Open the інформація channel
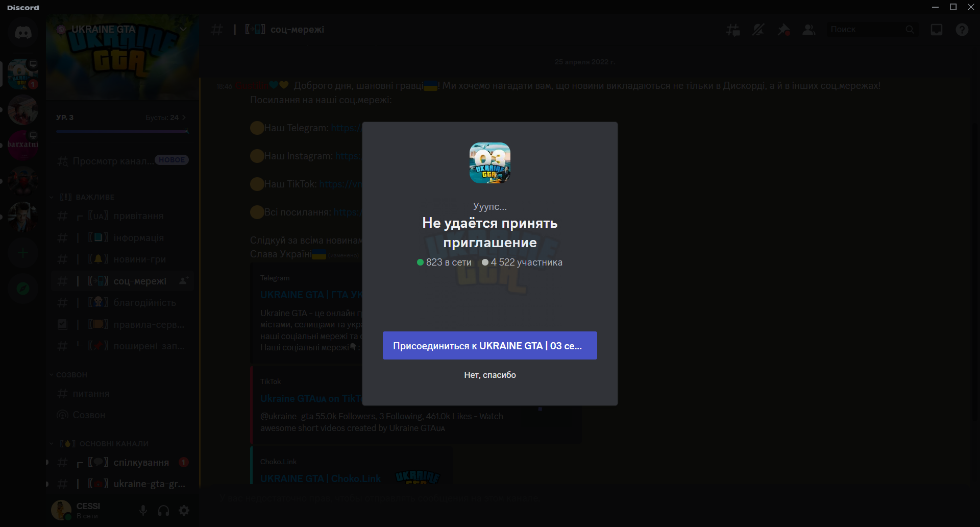 [122, 238]
